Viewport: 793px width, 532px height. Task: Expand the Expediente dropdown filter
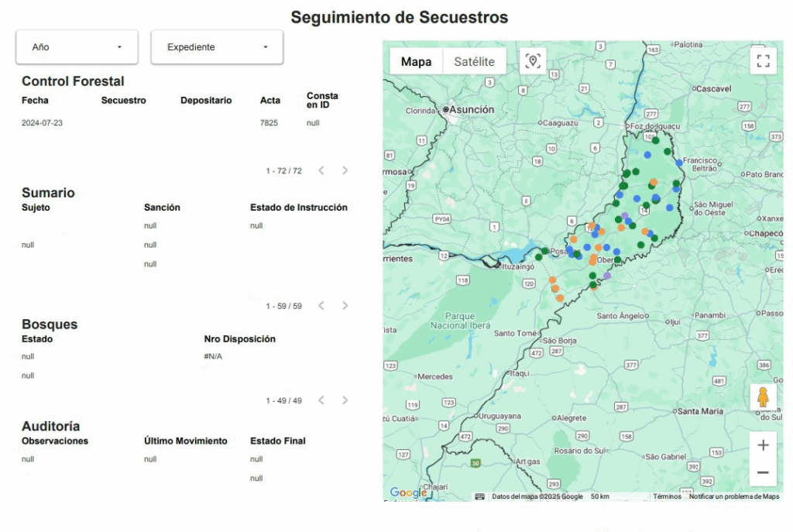coord(217,47)
